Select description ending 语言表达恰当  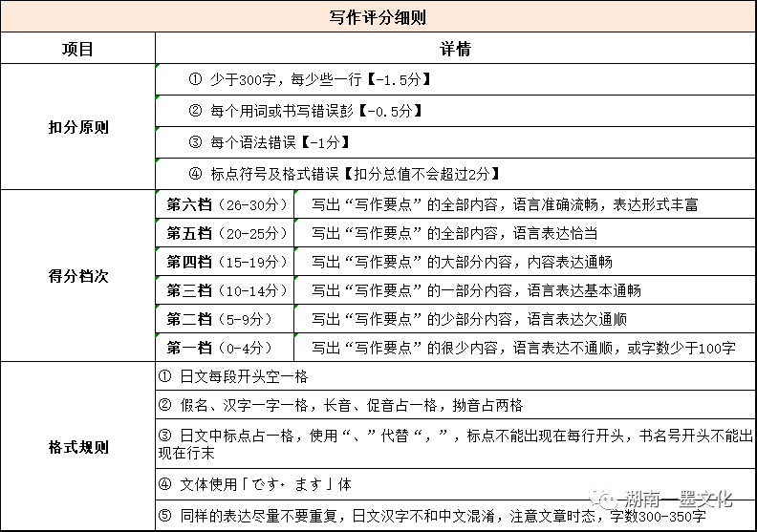[x=526, y=233]
